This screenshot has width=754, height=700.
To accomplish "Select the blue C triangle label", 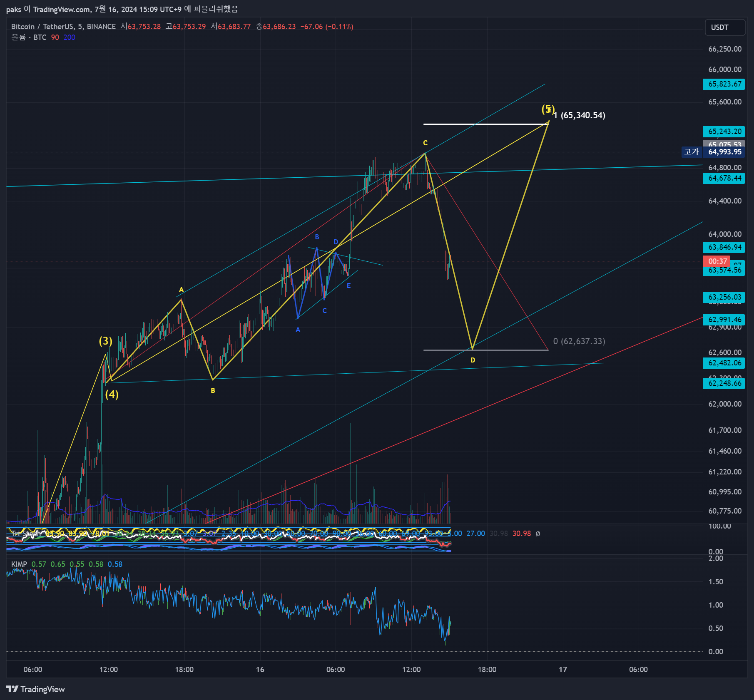I will (324, 311).
